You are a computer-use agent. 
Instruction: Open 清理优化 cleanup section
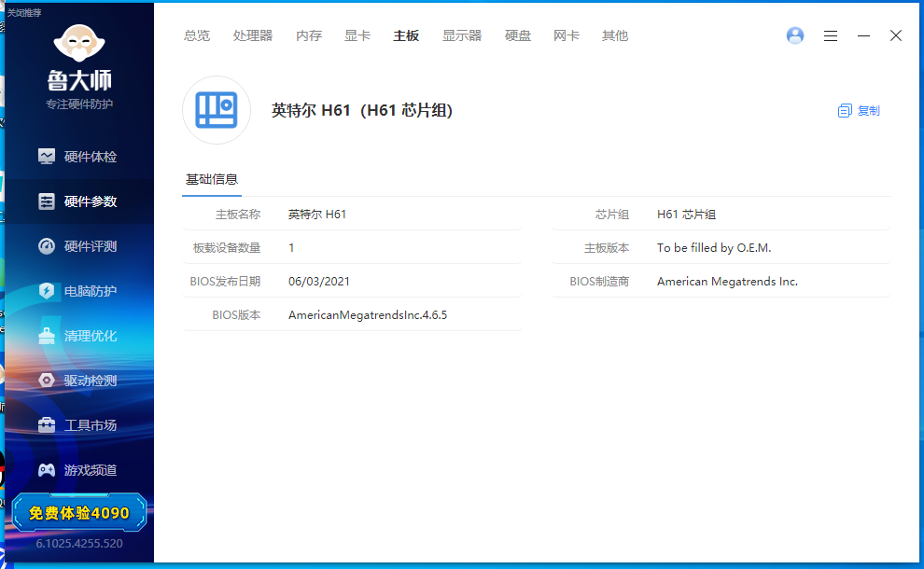click(x=78, y=336)
